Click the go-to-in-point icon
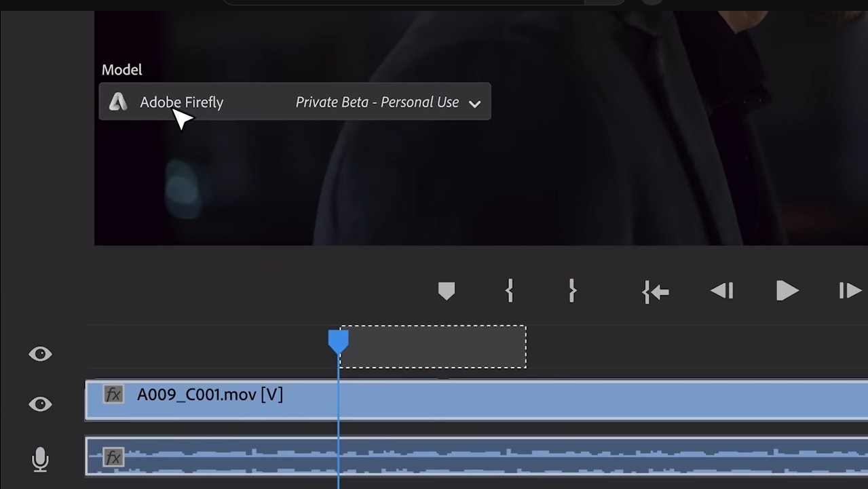The image size is (868, 489). click(655, 291)
